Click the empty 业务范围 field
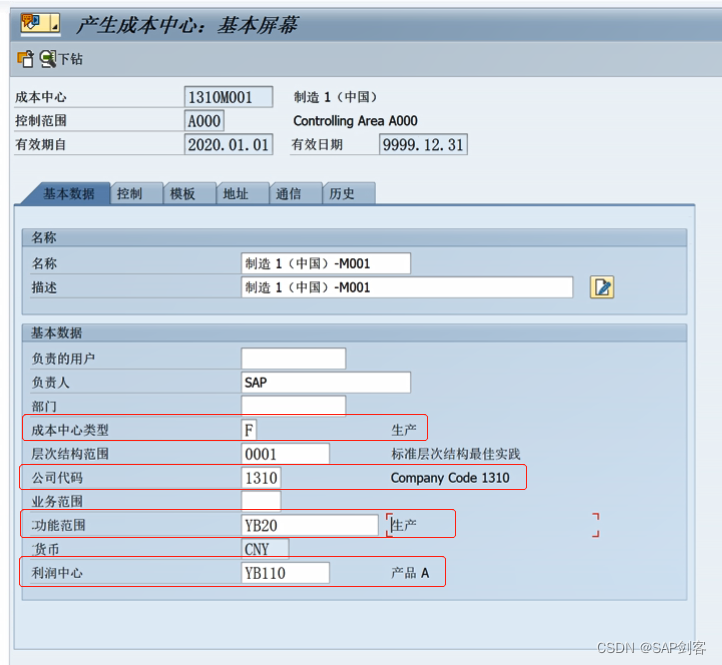 (261, 501)
